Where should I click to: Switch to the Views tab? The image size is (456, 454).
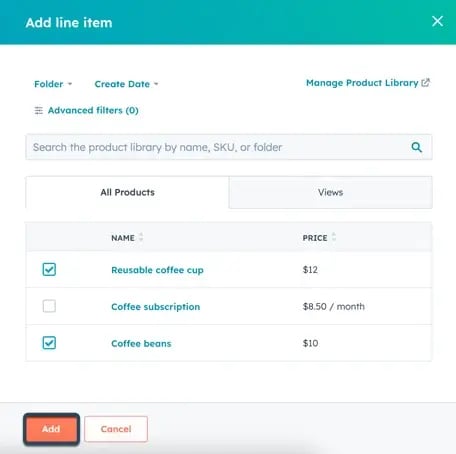tap(331, 192)
